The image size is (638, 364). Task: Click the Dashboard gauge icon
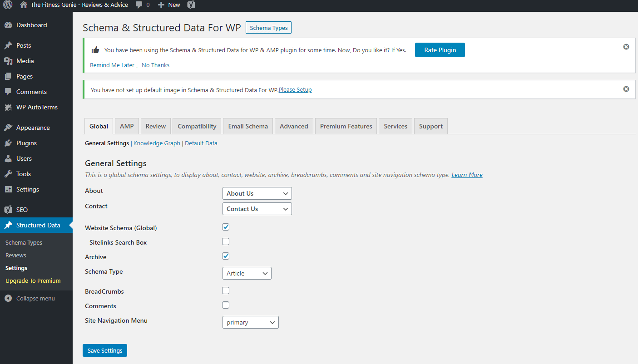[x=8, y=25]
